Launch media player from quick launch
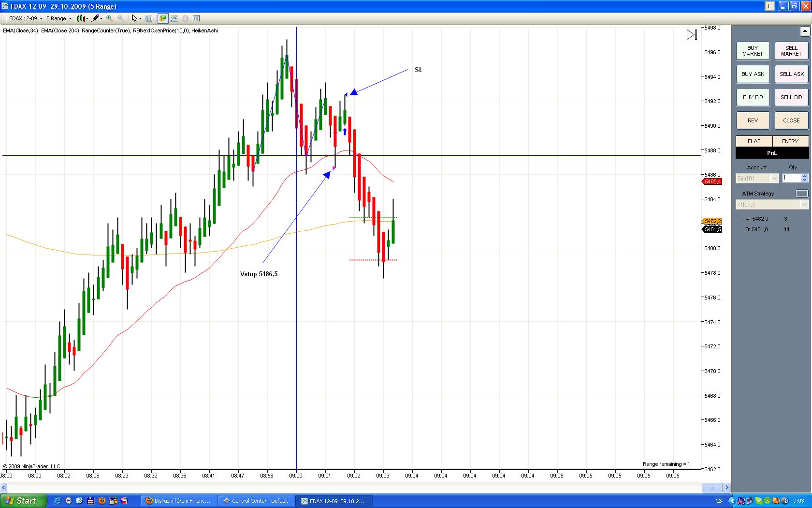Screen dimensions: 812x508 tap(68, 501)
